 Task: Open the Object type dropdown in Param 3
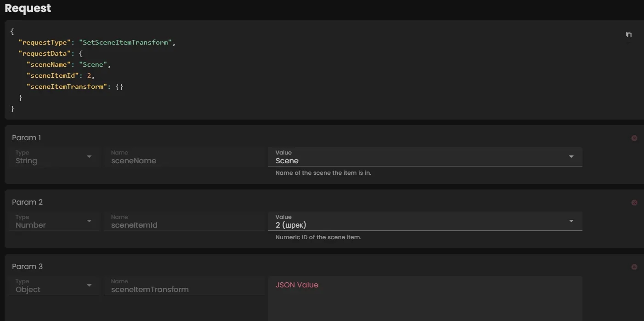(x=54, y=286)
